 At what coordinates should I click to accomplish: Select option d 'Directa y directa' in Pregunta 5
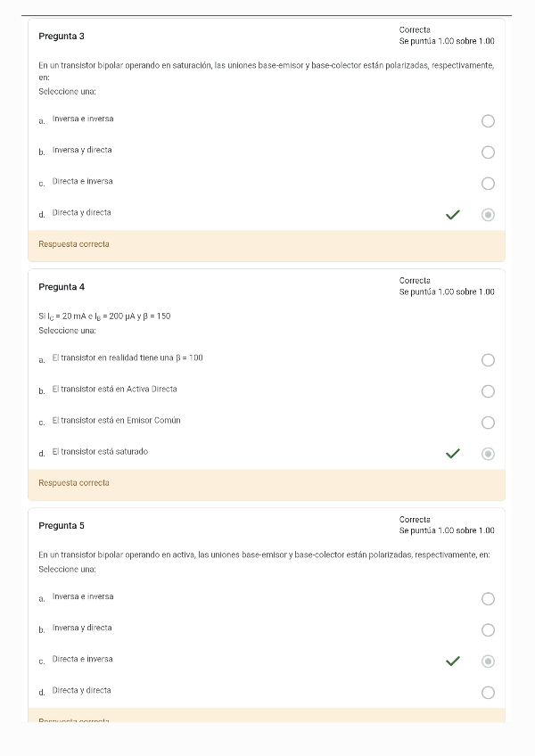(488, 693)
